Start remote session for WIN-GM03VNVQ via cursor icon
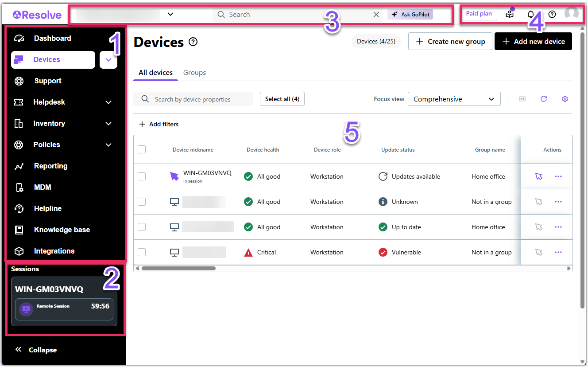Image resolution: width=588 pixels, height=367 pixels. click(x=538, y=176)
